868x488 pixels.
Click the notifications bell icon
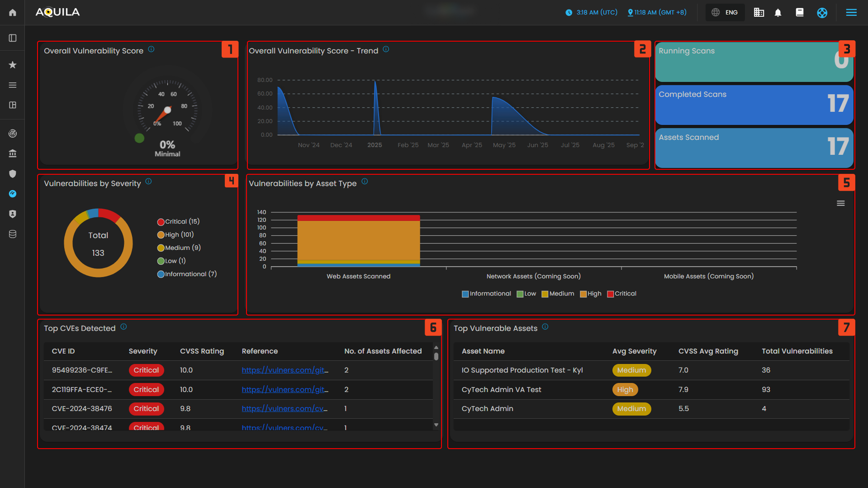click(778, 13)
